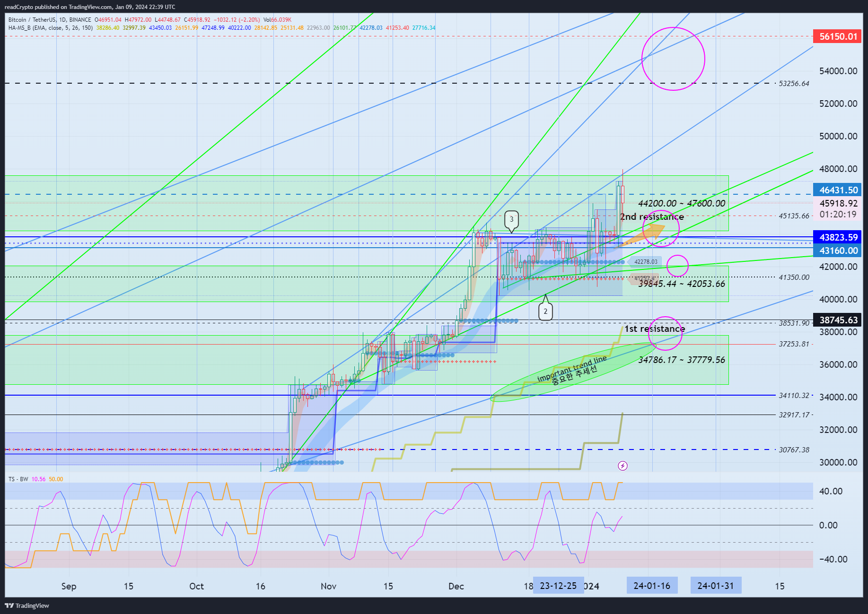This screenshot has width=868, height=614.
Task: Select the '39845.44 ~ 42053.66' range text
Action: pyautogui.click(x=682, y=284)
